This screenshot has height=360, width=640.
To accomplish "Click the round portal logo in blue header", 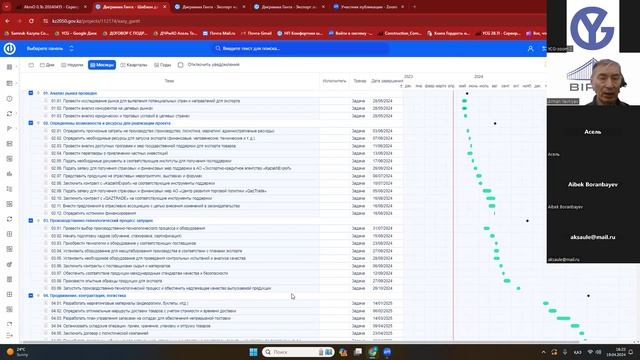I will 10,49.
